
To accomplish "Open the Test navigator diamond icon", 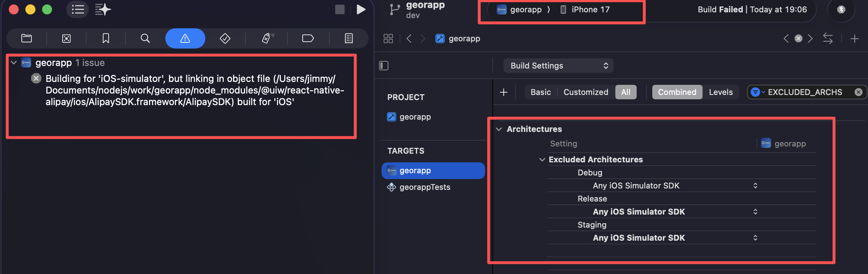I will coord(225,38).
